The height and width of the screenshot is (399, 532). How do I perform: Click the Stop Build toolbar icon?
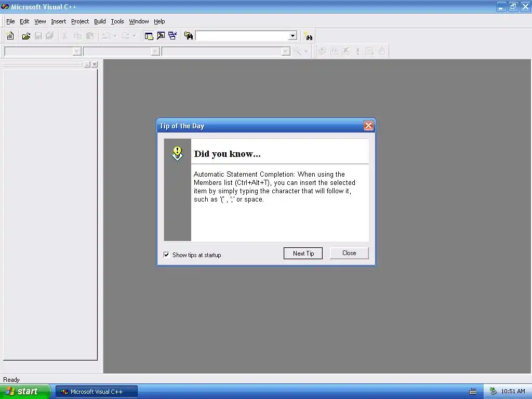[345, 51]
